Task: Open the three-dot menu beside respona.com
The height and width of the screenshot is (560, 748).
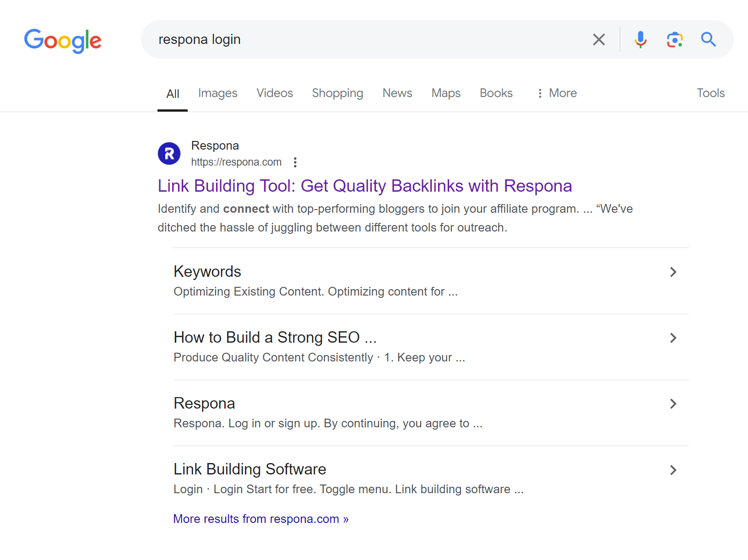Action: (x=295, y=162)
